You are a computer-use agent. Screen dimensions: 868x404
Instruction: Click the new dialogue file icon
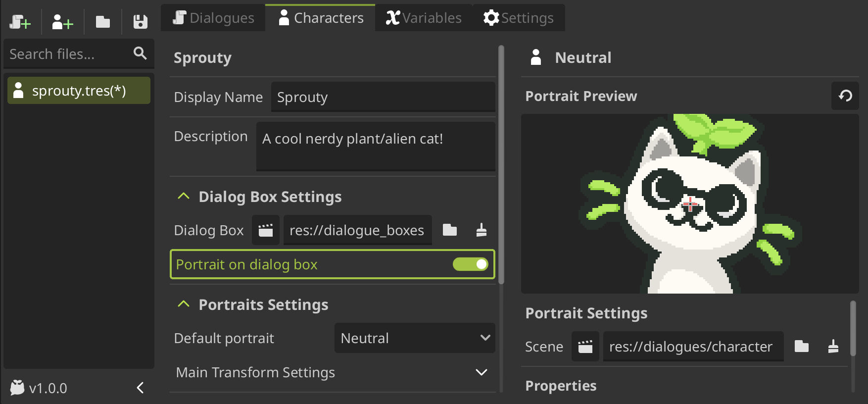click(20, 22)
